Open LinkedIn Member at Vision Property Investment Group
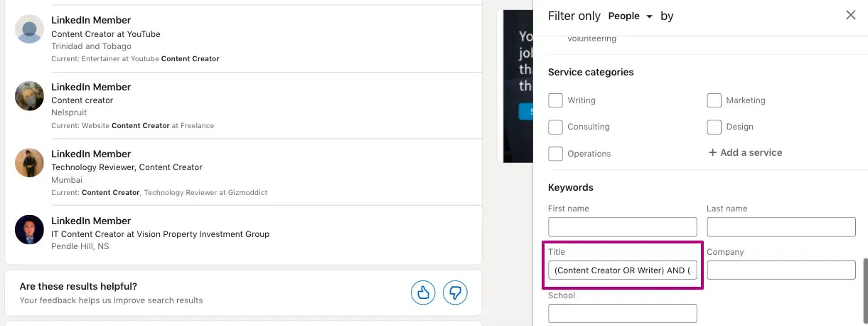 [x=91, y=221]
